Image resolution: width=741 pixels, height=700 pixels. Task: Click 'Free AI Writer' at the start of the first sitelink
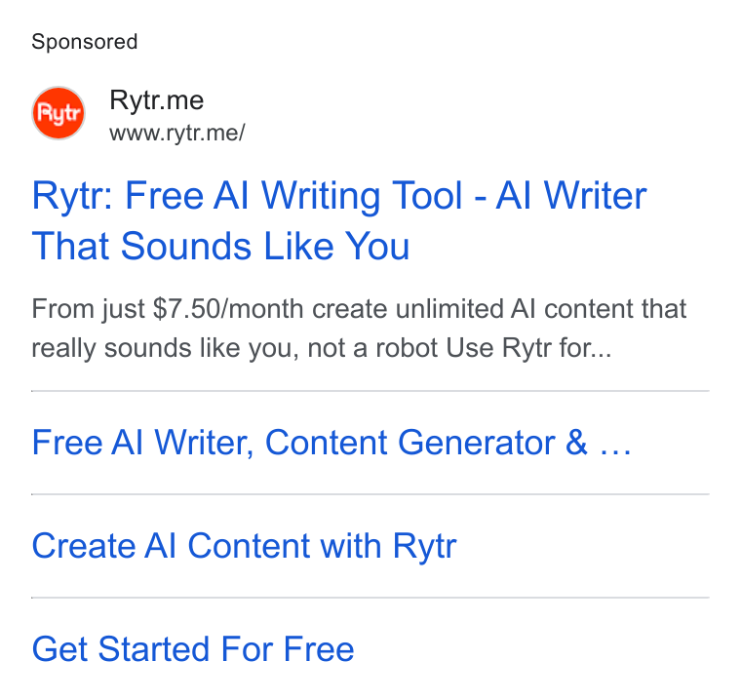pos(140,443)
